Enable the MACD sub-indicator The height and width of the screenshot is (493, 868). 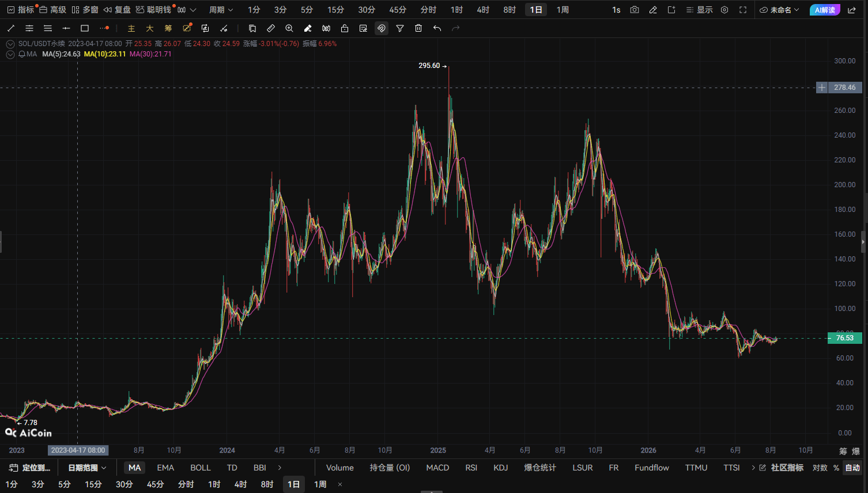[x=437, y=468]
